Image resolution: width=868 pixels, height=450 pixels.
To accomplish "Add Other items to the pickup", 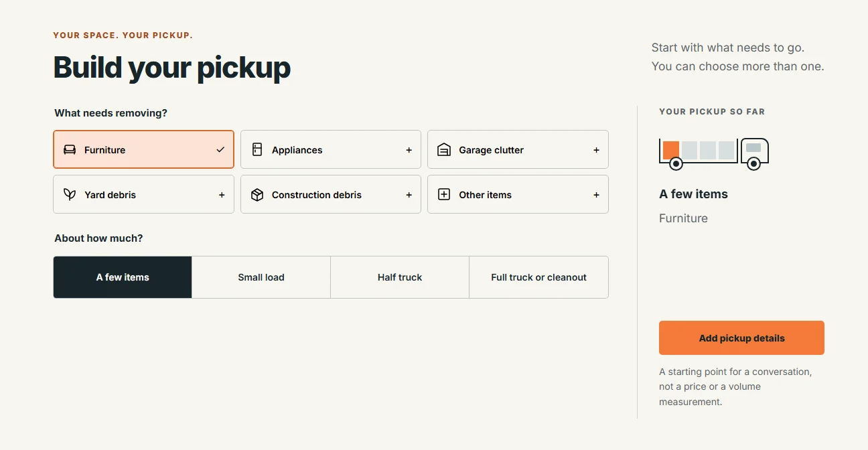I will (518, 194).
